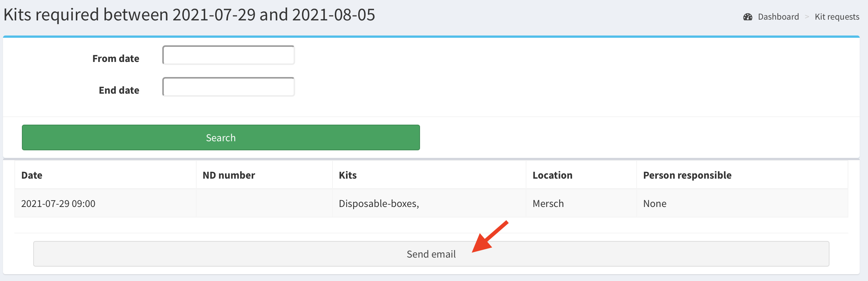Open the Dashboard breadcrumb link
Image resolution: width=868 pixels, height=281 pixels.
point(778,17)
